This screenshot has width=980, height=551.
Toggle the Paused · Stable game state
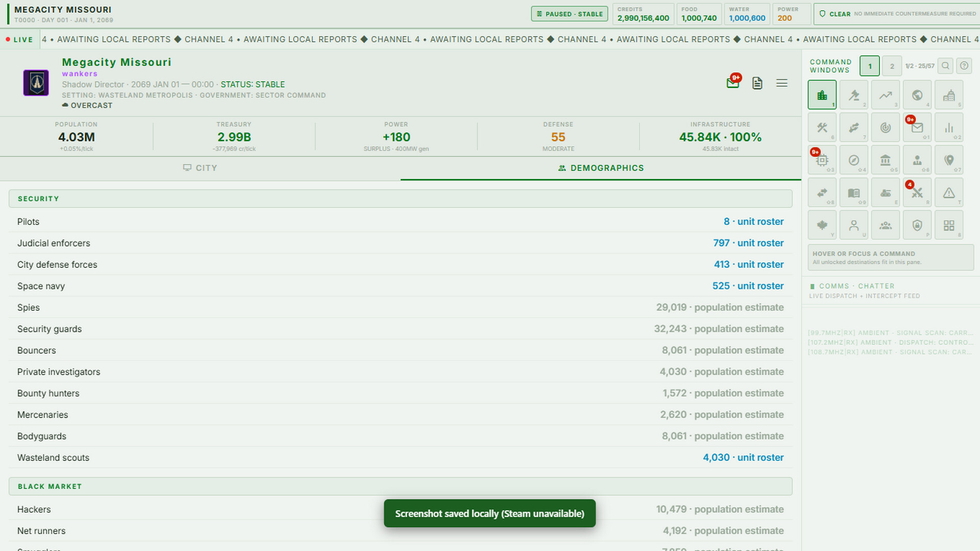pyautogui.click(x=570, y=14)
